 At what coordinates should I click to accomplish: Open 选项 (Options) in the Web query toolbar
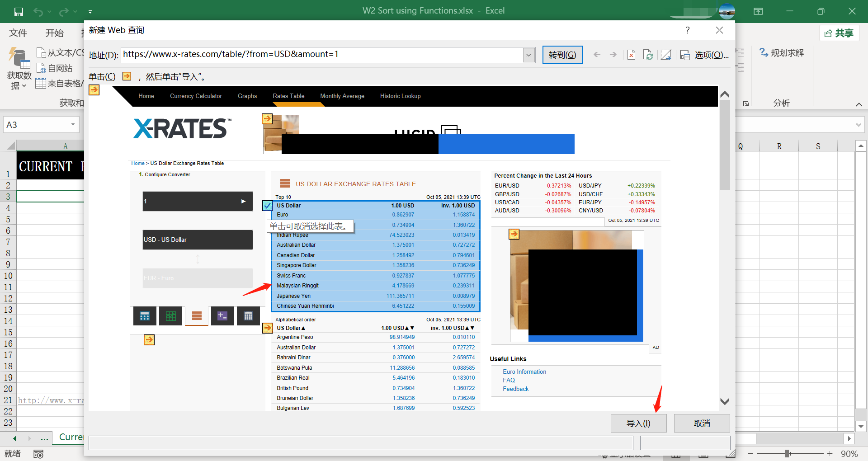pyautogui.click(x=712, y=55)
